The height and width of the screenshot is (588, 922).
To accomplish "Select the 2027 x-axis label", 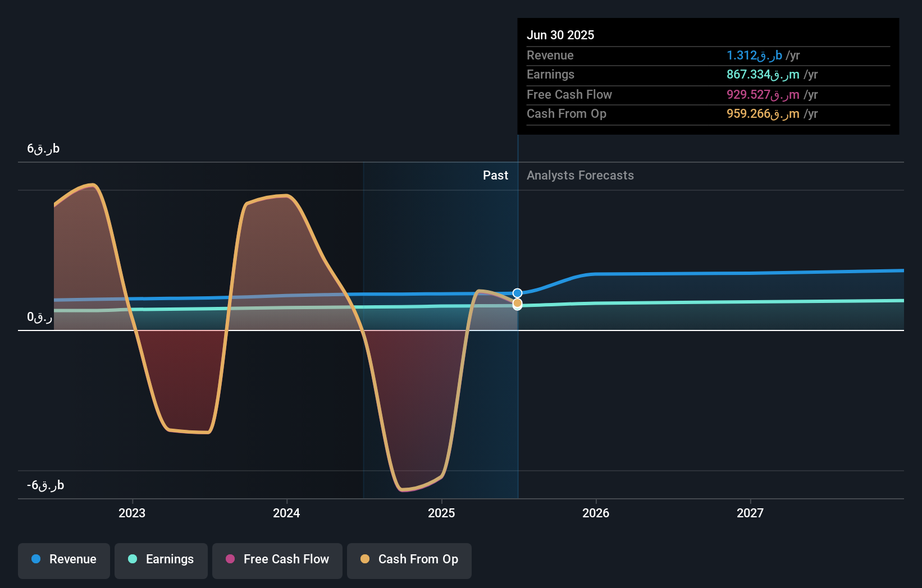I will 750,513.
